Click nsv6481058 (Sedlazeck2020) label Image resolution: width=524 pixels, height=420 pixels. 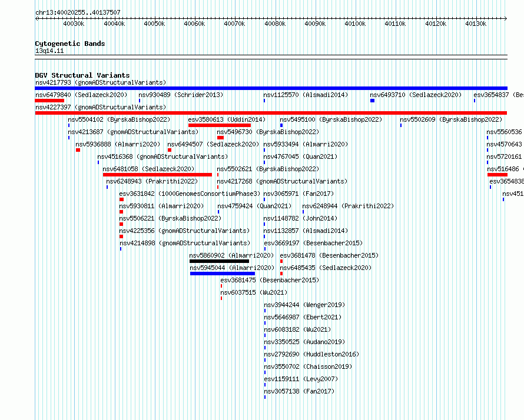[x=148, y=169]
